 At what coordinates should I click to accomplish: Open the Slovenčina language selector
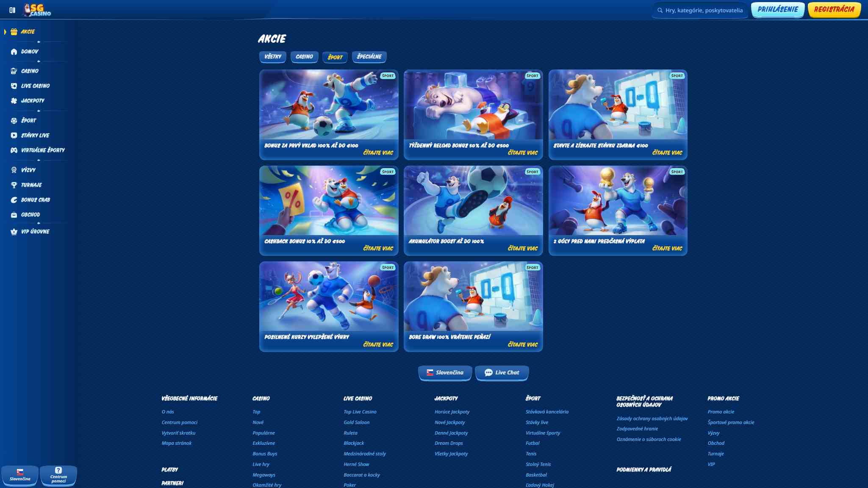point(445,373)
